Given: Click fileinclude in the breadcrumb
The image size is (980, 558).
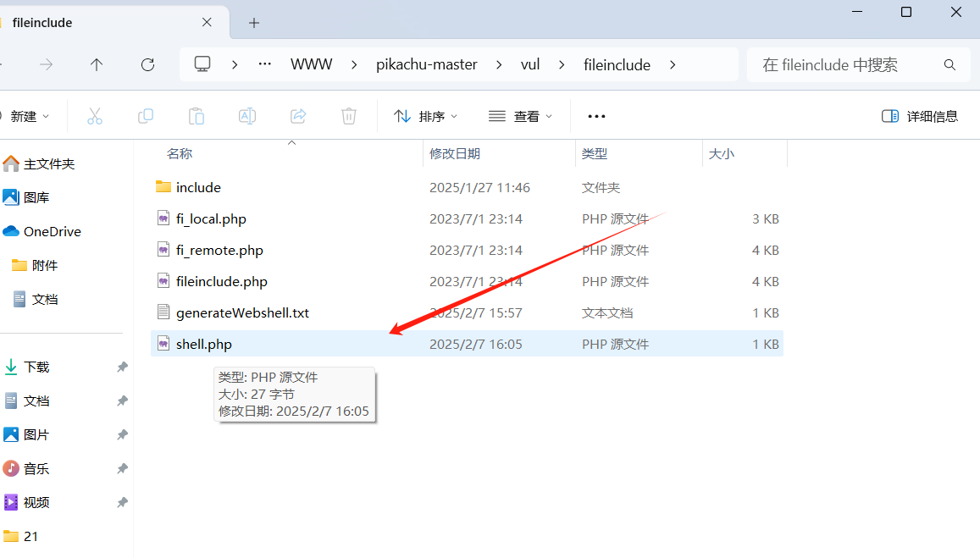Looking at the screenshot, I should click(617, 64).
